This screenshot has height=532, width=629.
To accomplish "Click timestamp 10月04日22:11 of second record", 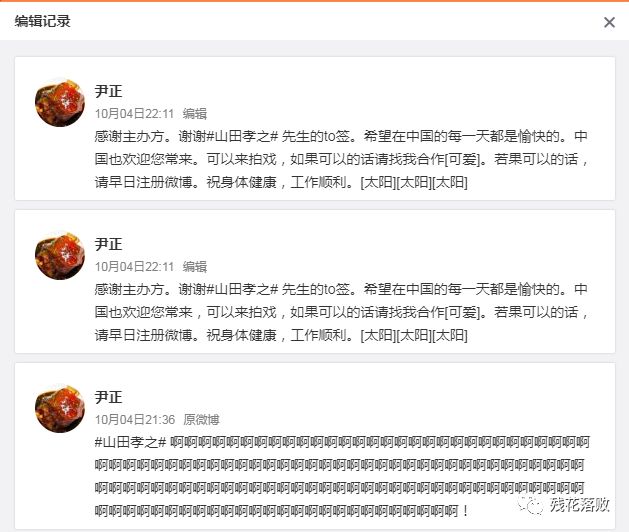I will click(x=134, y=266).
